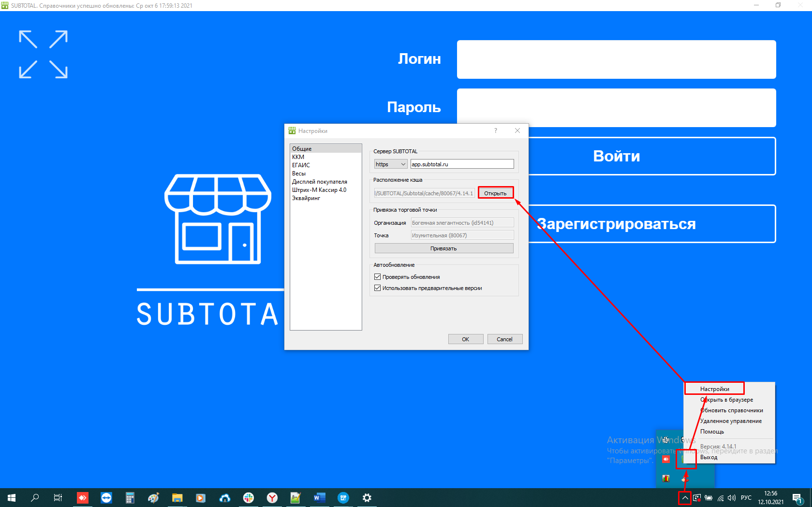
Task: Open Yandex Browser from the taskbar
Action: [272, 497]
